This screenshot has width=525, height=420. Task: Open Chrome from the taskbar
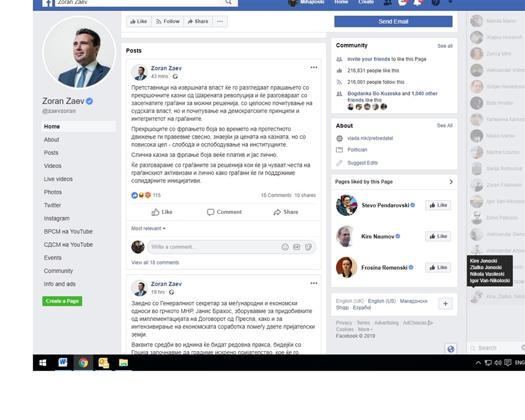[x=83, y=363]
